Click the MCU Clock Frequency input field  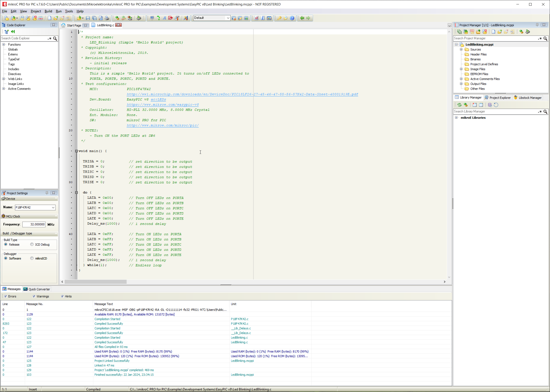34,224
